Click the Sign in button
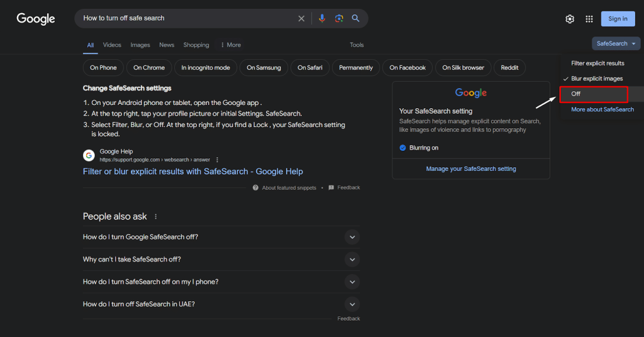The image size is (644, 337). [x=618, y=18]
